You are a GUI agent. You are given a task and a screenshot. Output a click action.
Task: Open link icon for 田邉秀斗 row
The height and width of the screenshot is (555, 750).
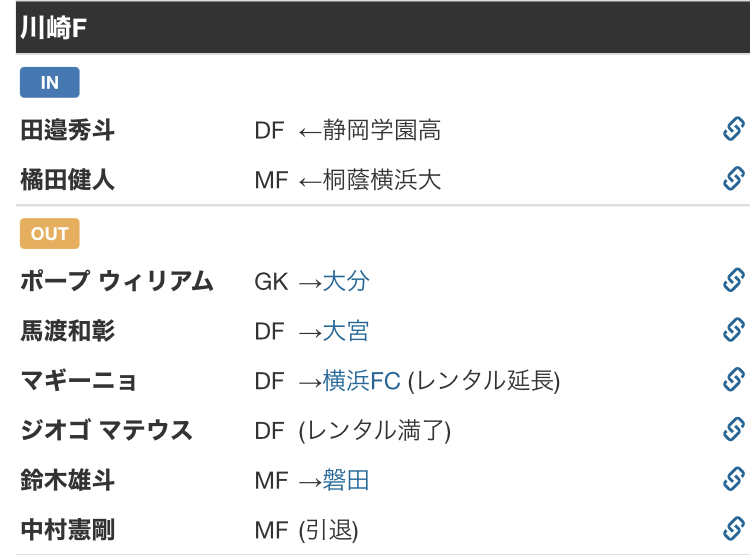coord(734,129)
